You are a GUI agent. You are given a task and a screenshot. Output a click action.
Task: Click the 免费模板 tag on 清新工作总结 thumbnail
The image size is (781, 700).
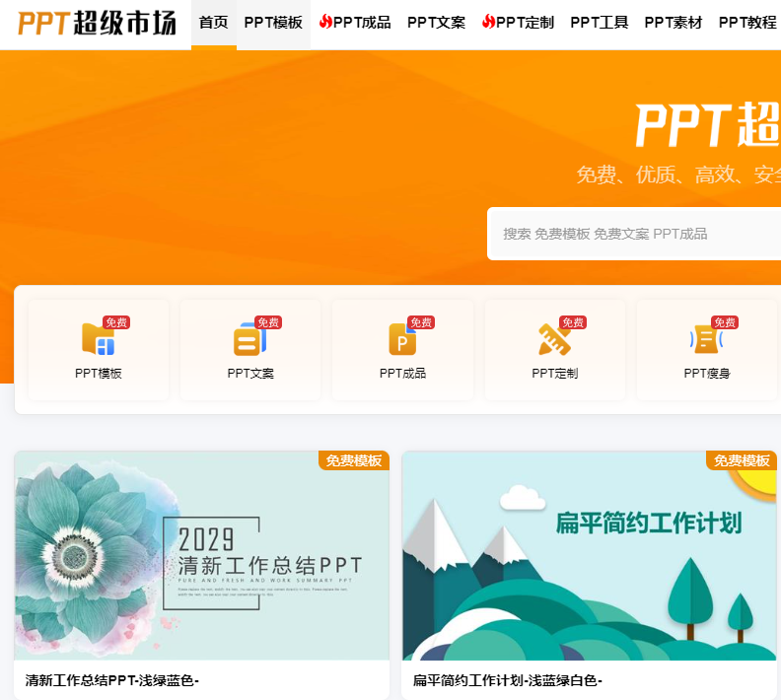click(354, 460)
